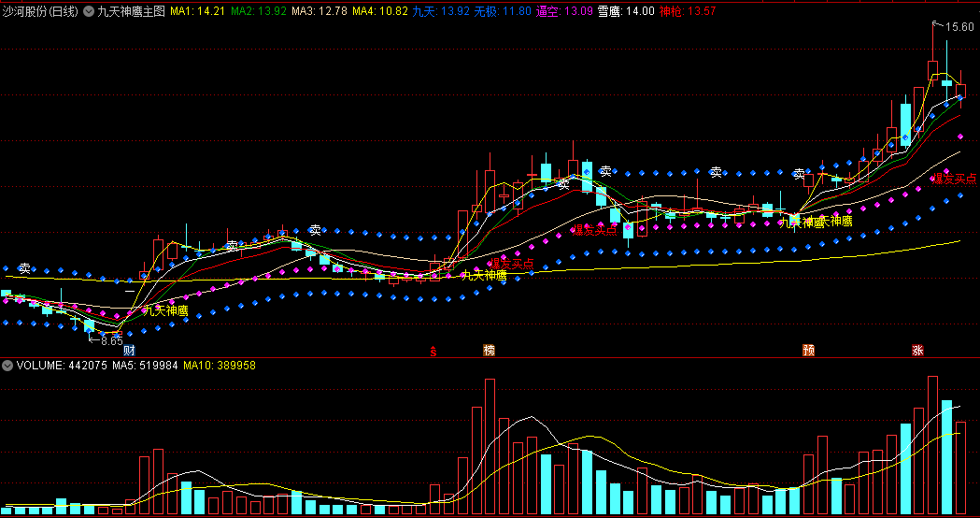Open dropdown beside 九天神鹰主图 indicator name

click(88, 11)
